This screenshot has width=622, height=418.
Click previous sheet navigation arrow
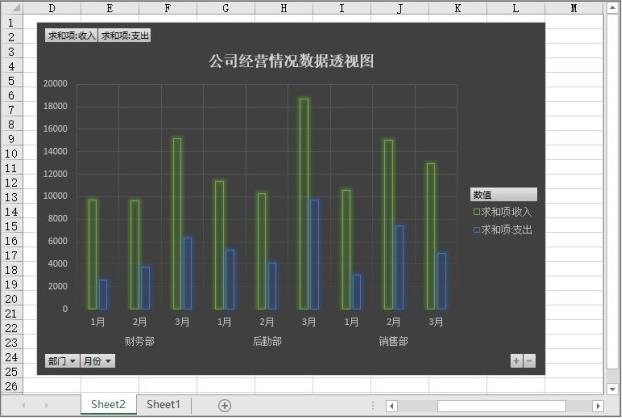tap(24, 405)
